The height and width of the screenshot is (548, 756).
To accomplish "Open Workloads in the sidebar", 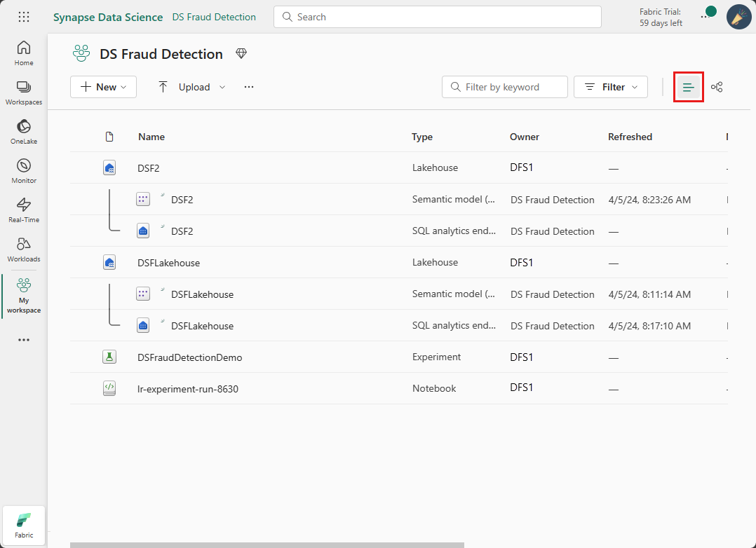I will (24, 249).
